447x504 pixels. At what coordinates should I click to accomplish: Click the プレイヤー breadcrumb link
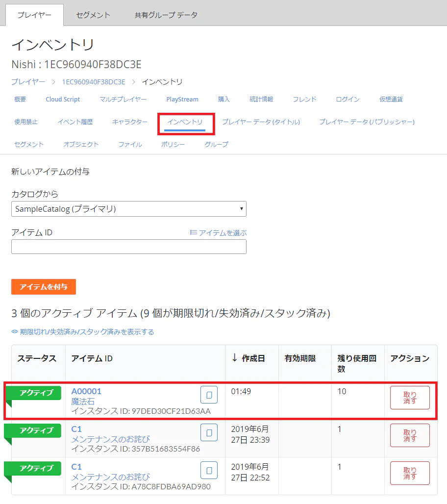coord(28,82)
